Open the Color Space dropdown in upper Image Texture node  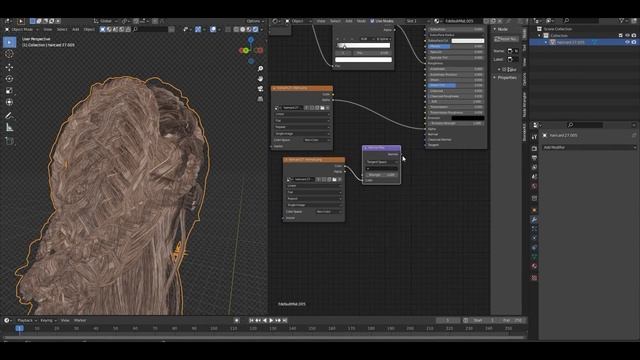(x=317, y=140)
